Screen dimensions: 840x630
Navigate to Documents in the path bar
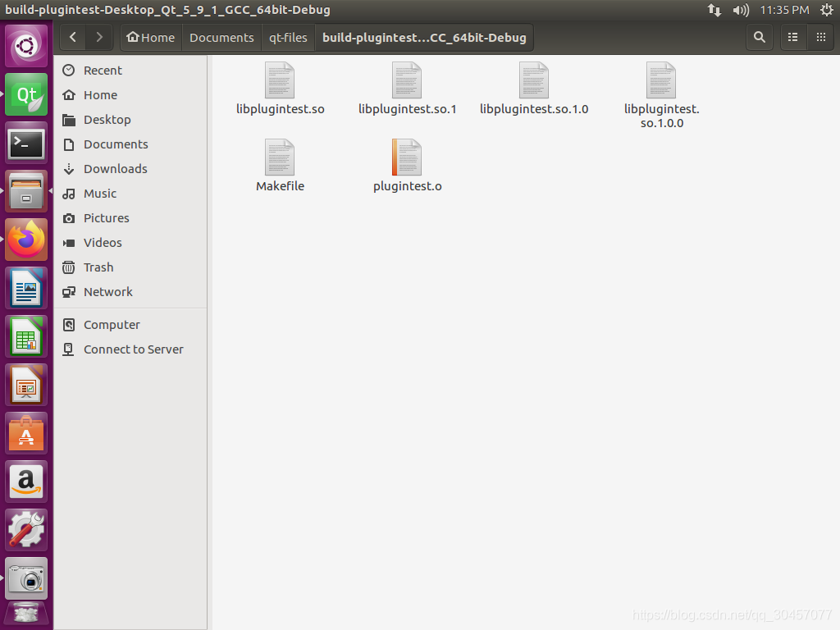(221, 38)
